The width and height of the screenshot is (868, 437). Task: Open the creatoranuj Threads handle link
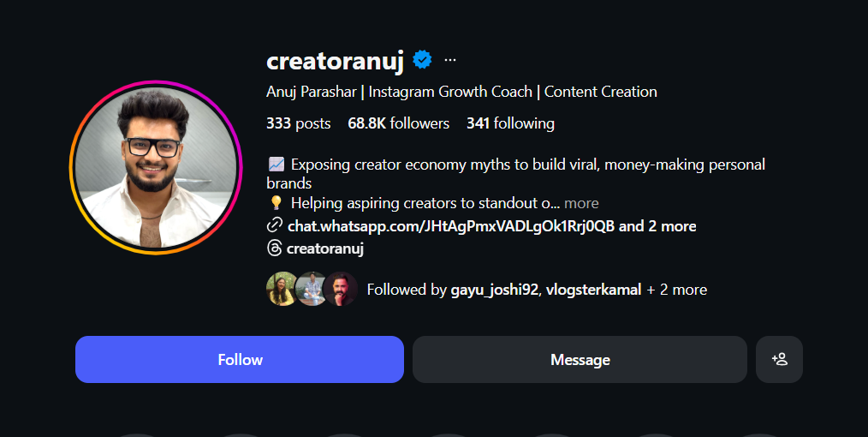(x=325, y=248)
